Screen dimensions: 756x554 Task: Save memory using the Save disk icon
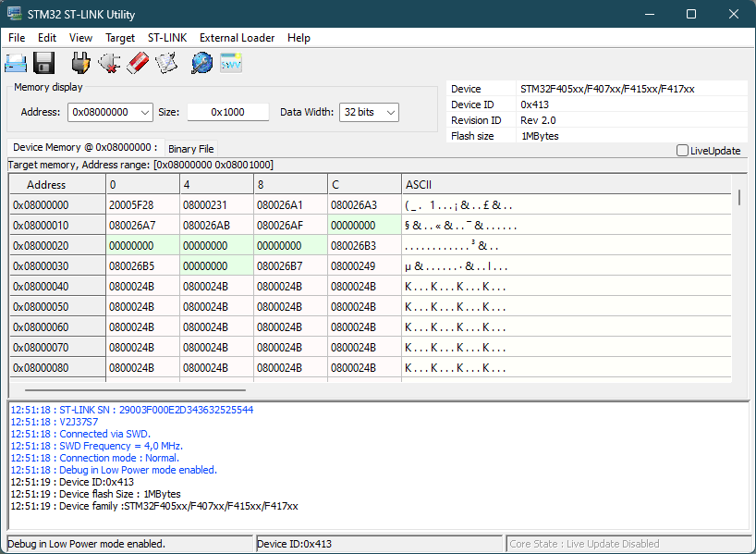pos(43,62)
